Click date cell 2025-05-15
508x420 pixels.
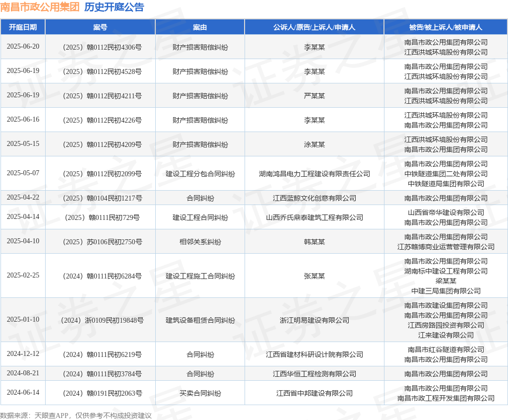click(23, 143)
